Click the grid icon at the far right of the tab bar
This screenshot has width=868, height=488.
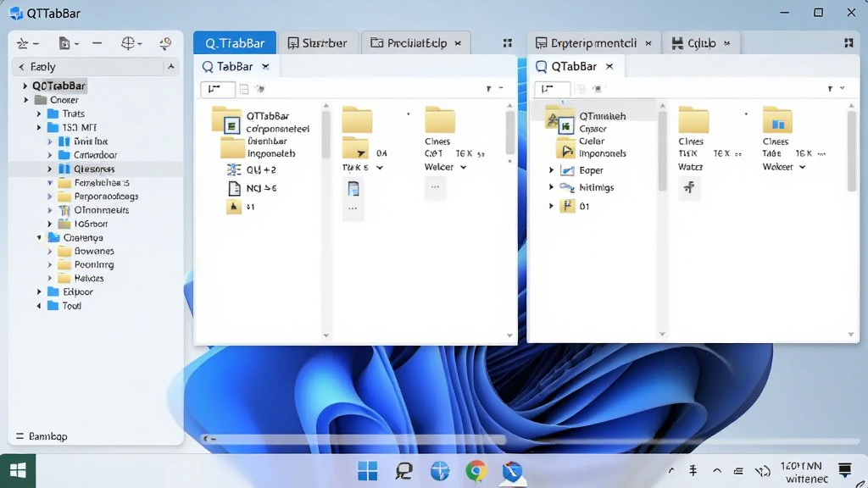click(849, 43)
